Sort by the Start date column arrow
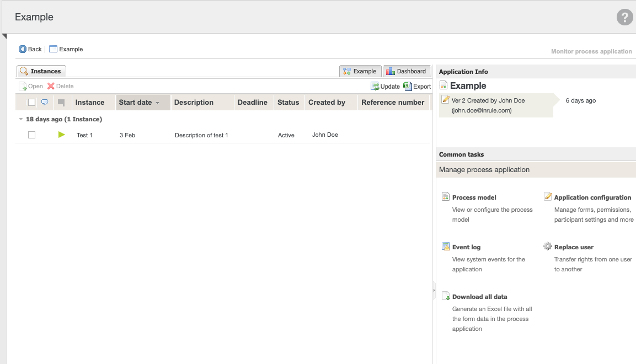The height and width of the screenshot is (364, 636). point(157,103)
